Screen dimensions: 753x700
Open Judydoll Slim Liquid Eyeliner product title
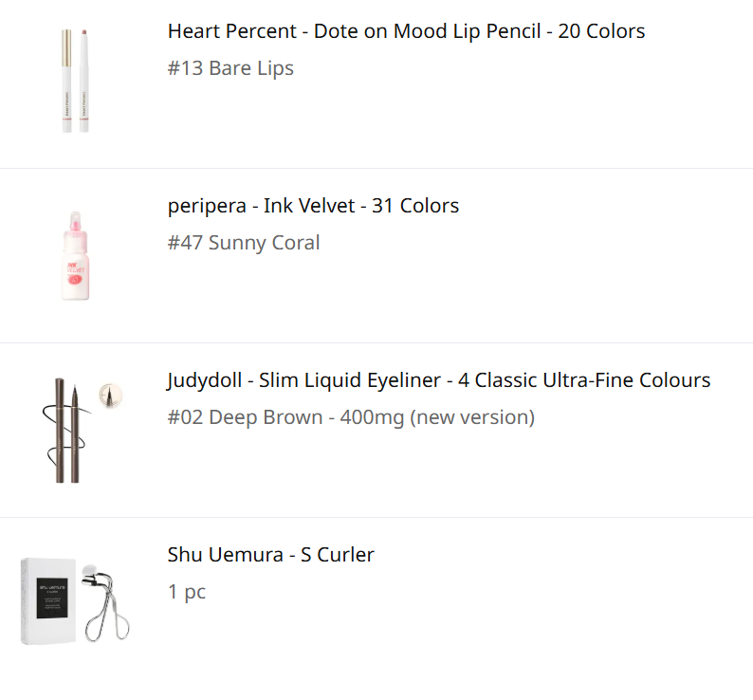pos(438,380)
